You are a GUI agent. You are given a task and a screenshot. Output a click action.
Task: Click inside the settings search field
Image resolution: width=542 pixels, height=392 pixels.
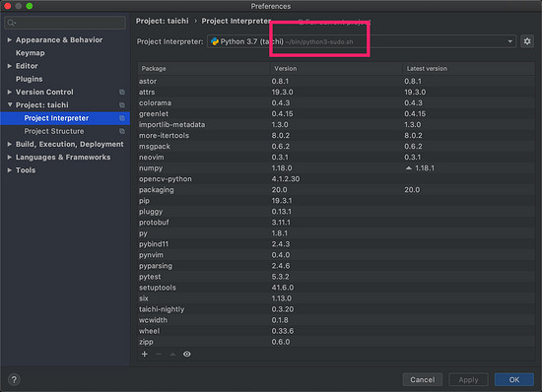point(65,23)
